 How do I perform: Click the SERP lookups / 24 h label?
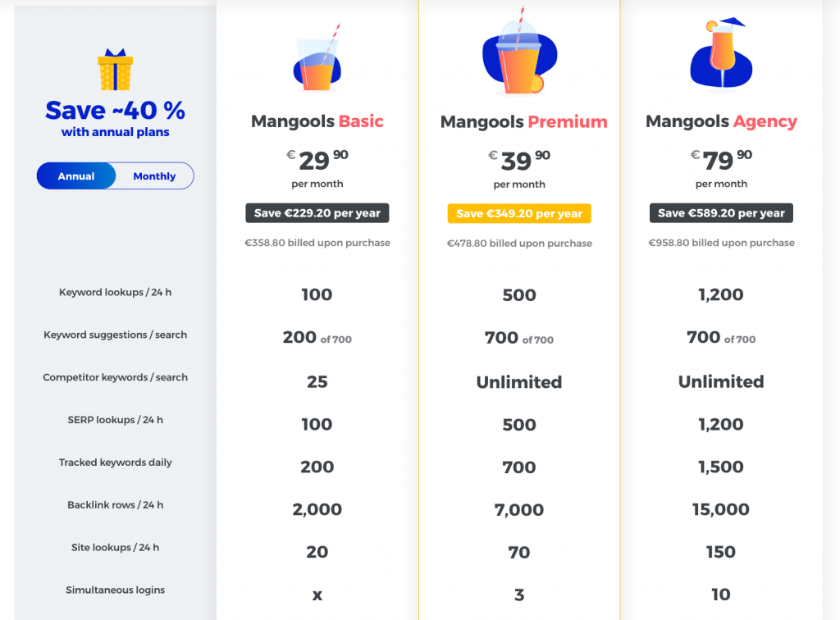click(115, 420)
